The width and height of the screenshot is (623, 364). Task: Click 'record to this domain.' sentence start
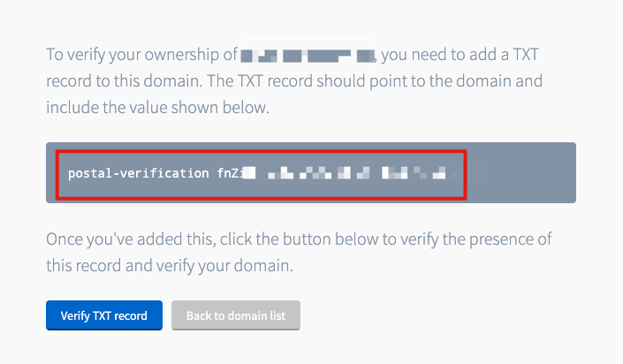pyautogui.click(x=125, y=81)
